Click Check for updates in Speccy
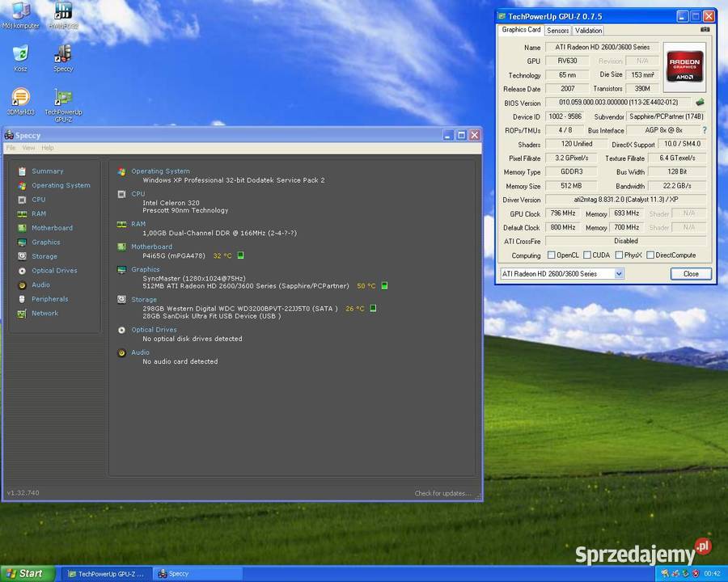 tap(442, 493)
